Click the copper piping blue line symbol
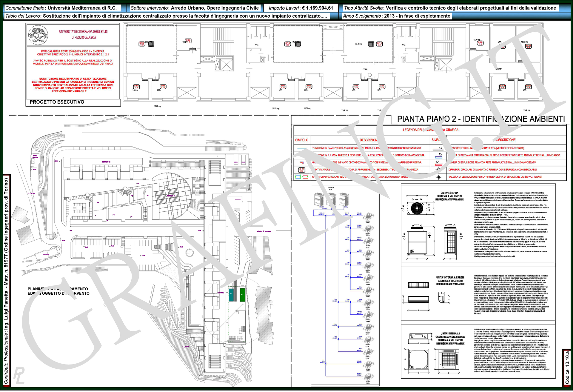 coord(302,148)
